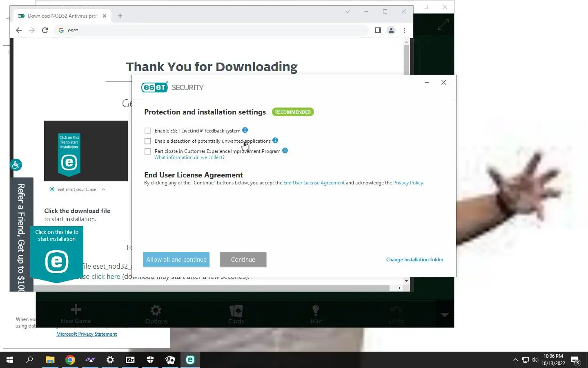
Task: Minimize the ESET Security installer window
Action: [x=427, y=83]
